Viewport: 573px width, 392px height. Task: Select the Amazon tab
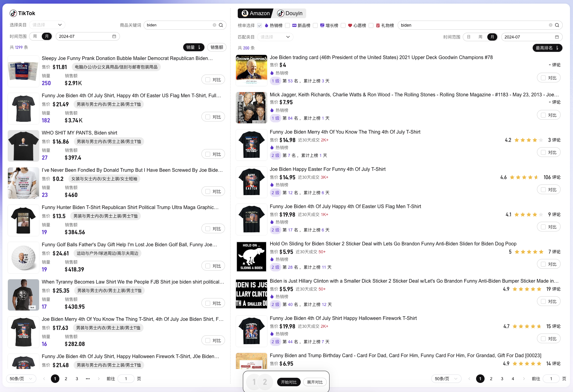point(256,13)
